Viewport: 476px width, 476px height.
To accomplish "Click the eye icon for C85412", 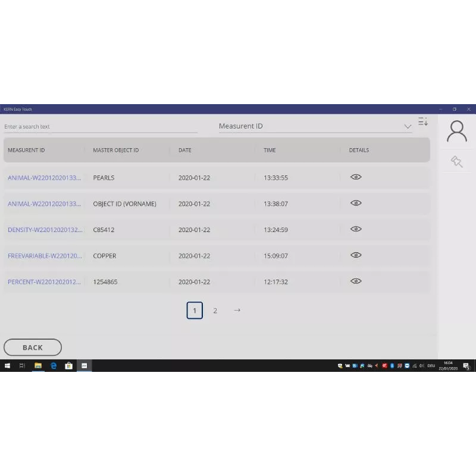I will [x=356, y=229].
